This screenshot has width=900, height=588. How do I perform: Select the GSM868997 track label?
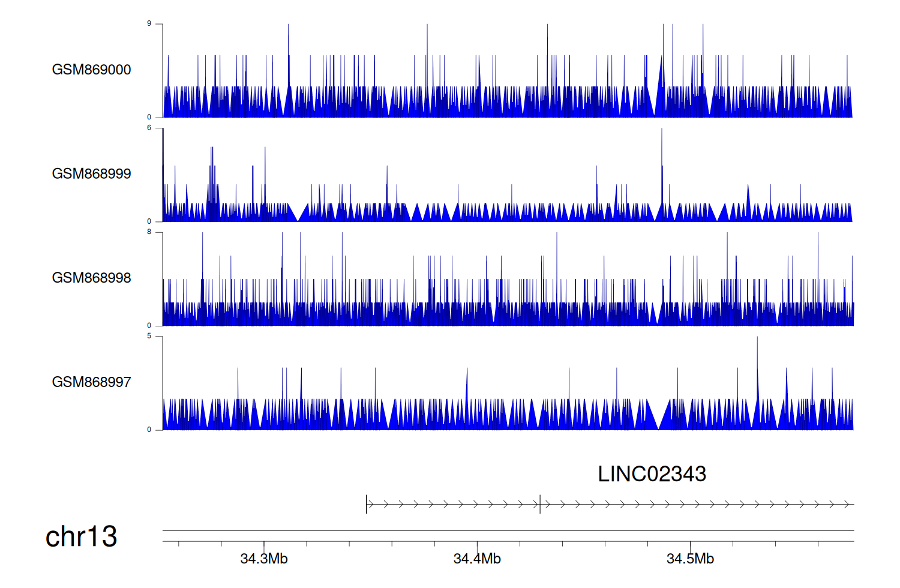(91, 382)
